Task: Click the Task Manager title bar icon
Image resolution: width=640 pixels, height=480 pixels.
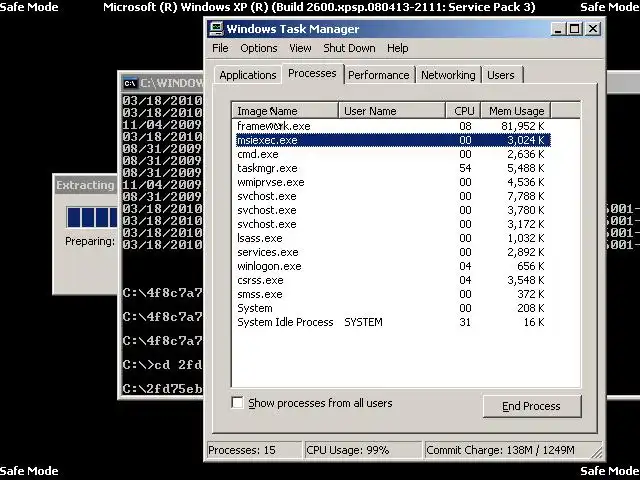Action: [x=216, y=29]
